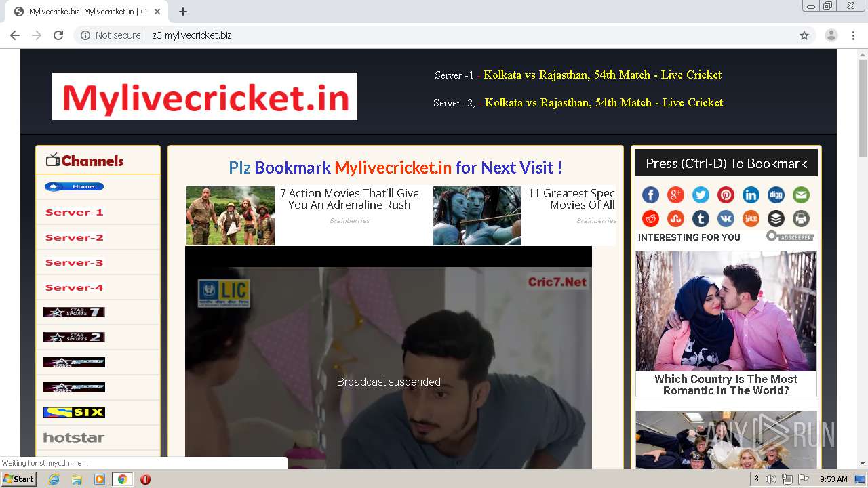Open Chrome profile avatar menu
This screenshot has width=868, height=488.
point(831,35)
